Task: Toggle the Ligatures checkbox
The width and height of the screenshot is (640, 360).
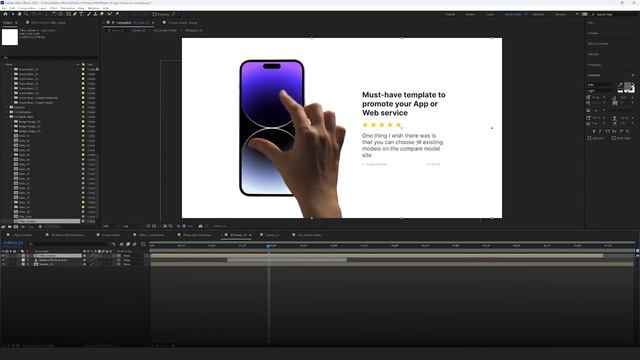Action: [x=589, y=138]
